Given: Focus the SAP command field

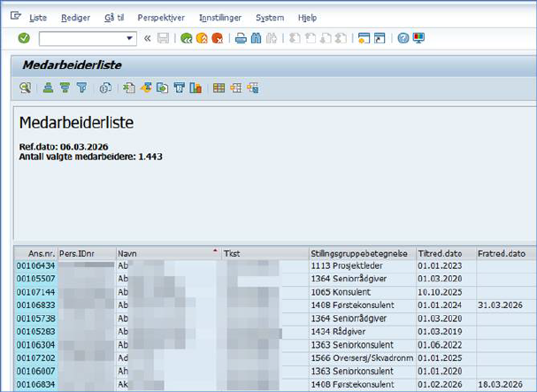Looking at the screenshot, I should (x=88, y=38).
